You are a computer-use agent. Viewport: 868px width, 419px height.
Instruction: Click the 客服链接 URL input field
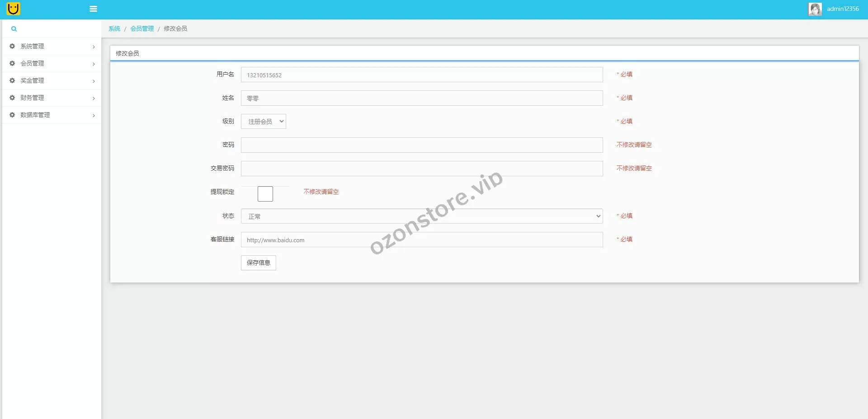coord(421,240)
